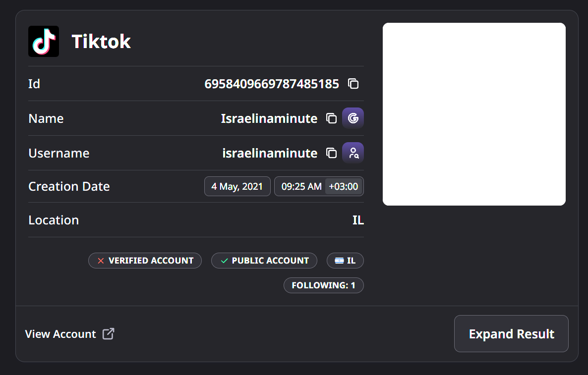This screenshot has height=375, width=588.
Task: Copy the Name Israelinaminute
Action: click(332, 118)
